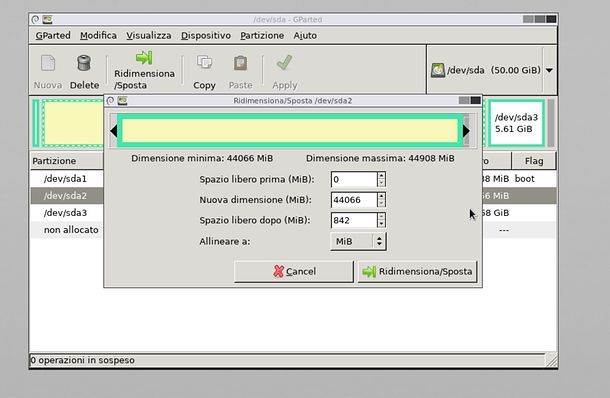The height and width of the screenshot is (398, 610).
Task: Click the Nuova partition toolbar icon
Action: pyautogui.click(x=48, y=63)
